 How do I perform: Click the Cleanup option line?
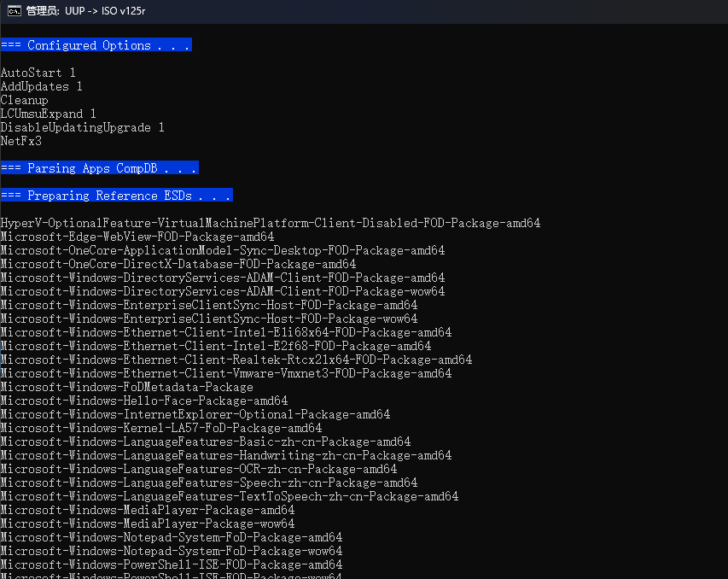pos(24,100)
